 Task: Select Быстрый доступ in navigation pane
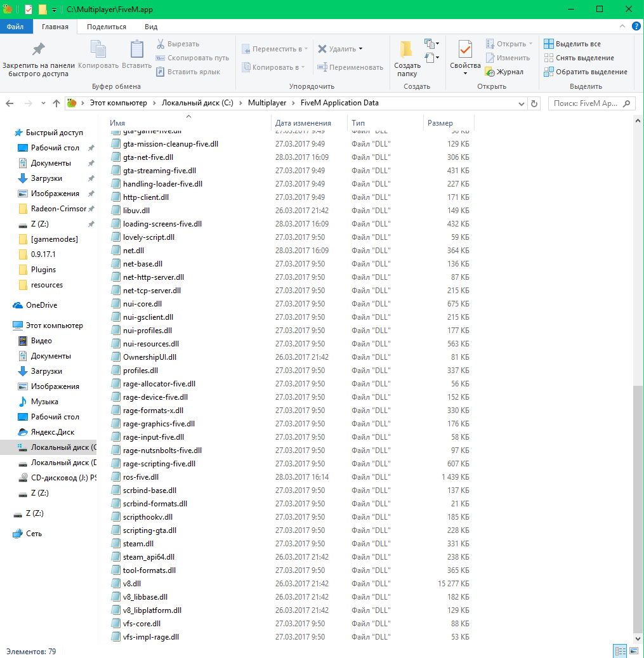[x=49, y=133]
